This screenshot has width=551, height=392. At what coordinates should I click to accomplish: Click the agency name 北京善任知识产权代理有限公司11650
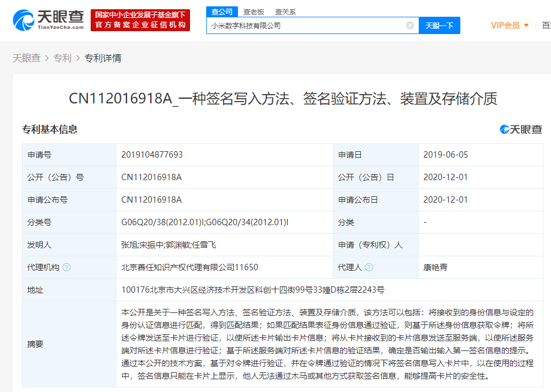[x=189, y=267]
